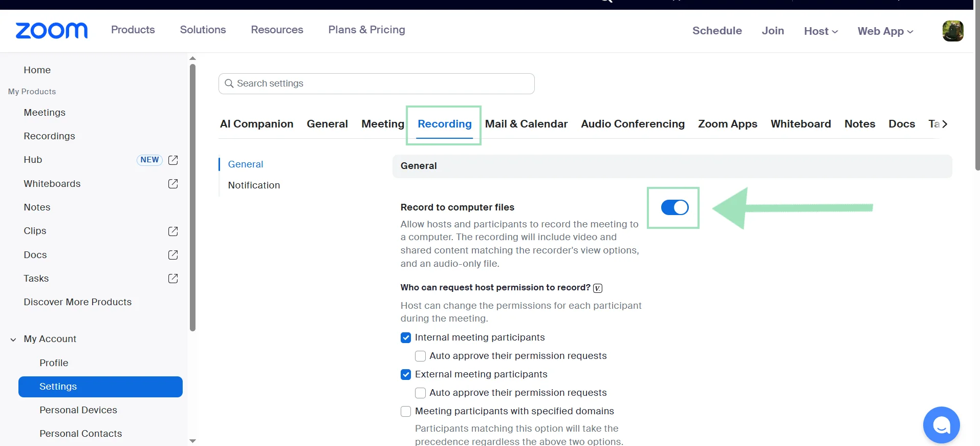Image resolution: width=980 pixels, height=446 pixels.
Task: Go to Plans & Pricing
Action: tap(366, 30)
